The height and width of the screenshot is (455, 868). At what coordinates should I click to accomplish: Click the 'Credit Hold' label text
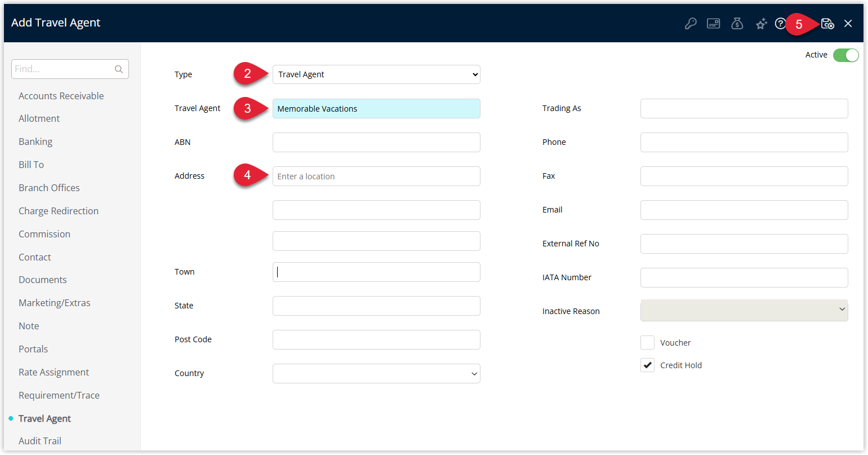tap(681, 365)
